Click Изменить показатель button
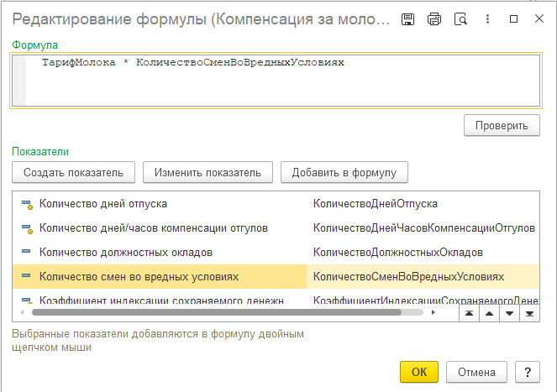Viewport: 557px width, 392px height. click(208, 173)
